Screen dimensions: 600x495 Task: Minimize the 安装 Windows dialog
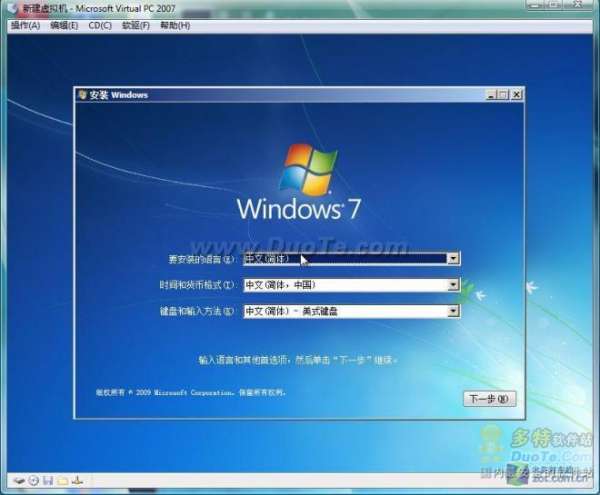pos(491,94)
